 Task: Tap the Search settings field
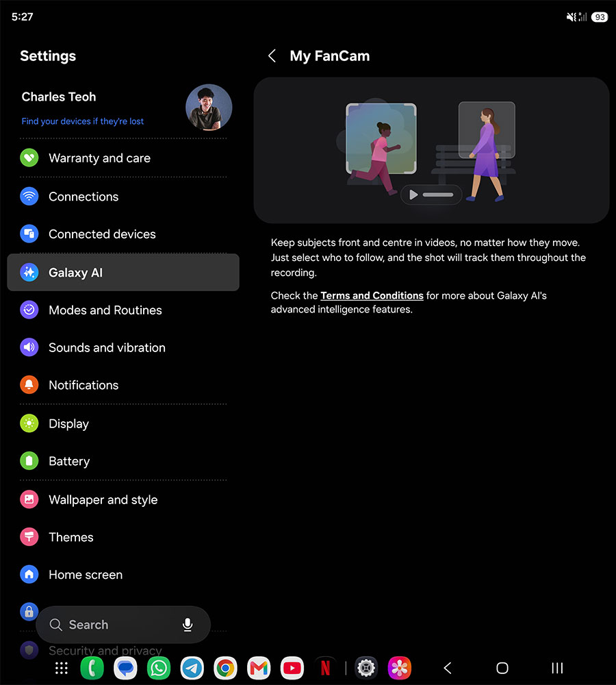(123, 625)
